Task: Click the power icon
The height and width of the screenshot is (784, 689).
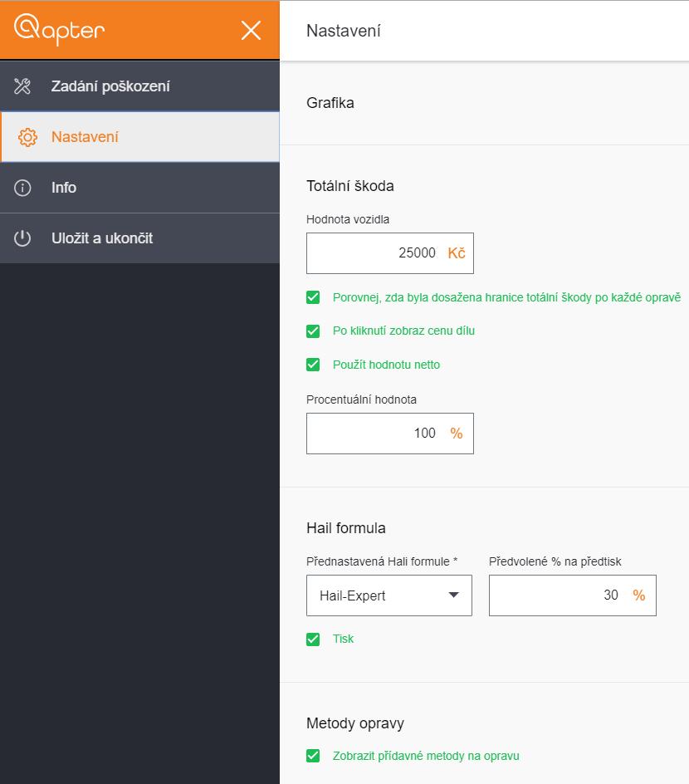Action: pos(22,238)
